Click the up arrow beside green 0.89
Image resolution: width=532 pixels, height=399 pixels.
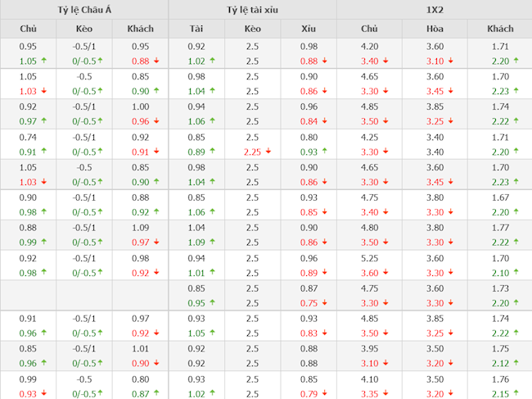click(212, 152)
